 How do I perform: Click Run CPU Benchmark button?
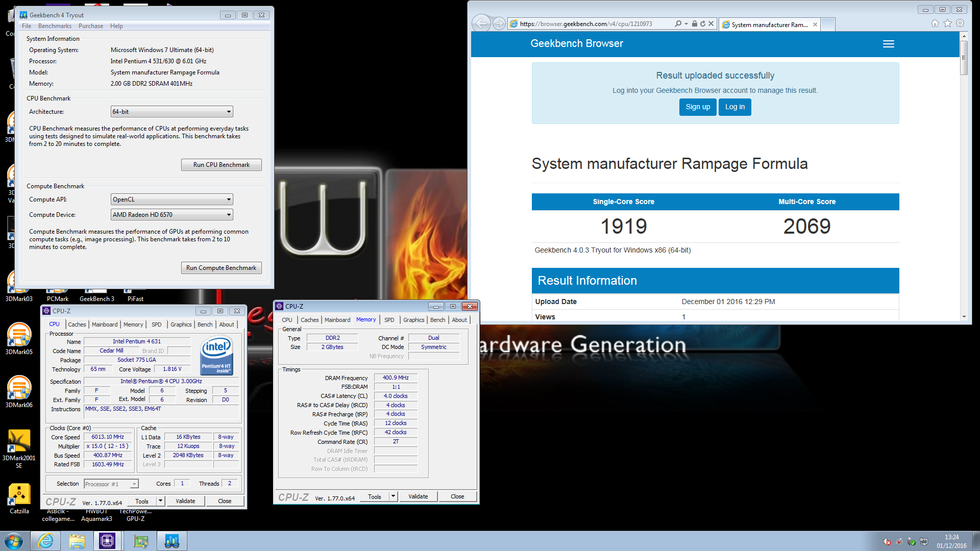(x=222, y=165)
